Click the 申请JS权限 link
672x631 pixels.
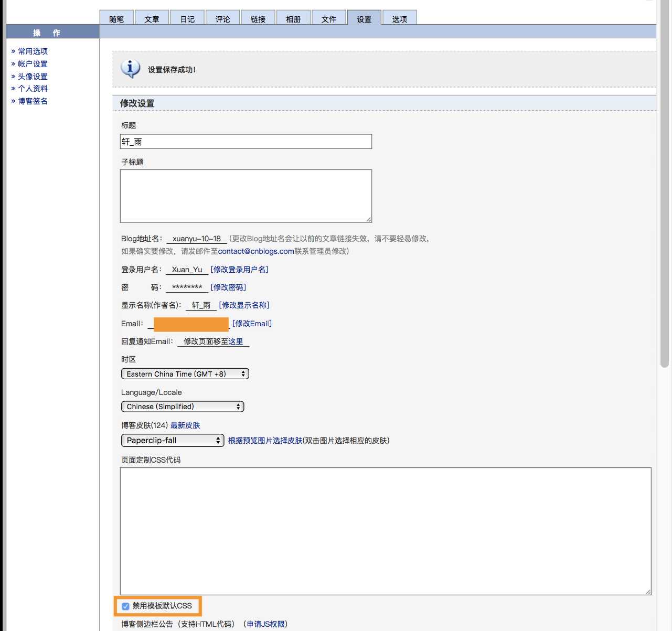pos(266,624)
